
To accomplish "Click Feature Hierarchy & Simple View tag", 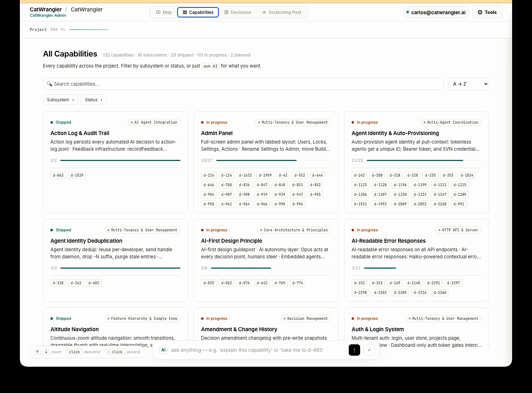I will 142,318.
